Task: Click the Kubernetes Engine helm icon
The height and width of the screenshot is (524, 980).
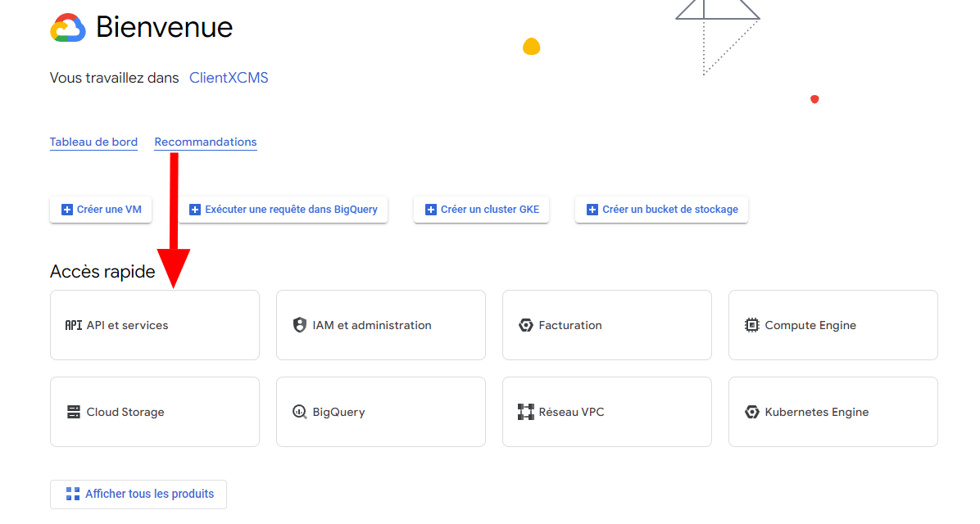Action: click(752, 412)
